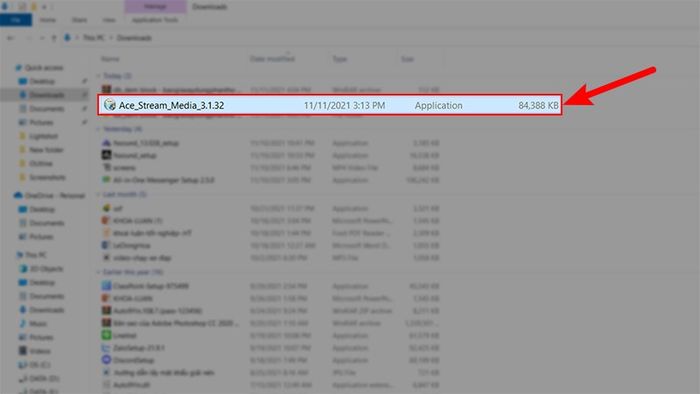The width and height of the screenshot is (700, 394).
Task: Open the View ribbon tab
Action: [109, 20]
